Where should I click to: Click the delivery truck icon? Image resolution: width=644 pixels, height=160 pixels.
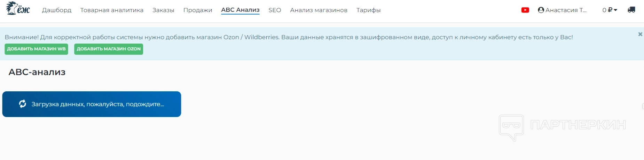coord(631,10)
